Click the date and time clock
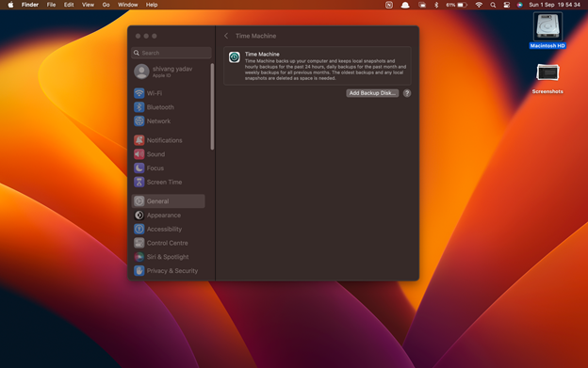This screenshot has width=588, height=368. click(x=554, y=5)
